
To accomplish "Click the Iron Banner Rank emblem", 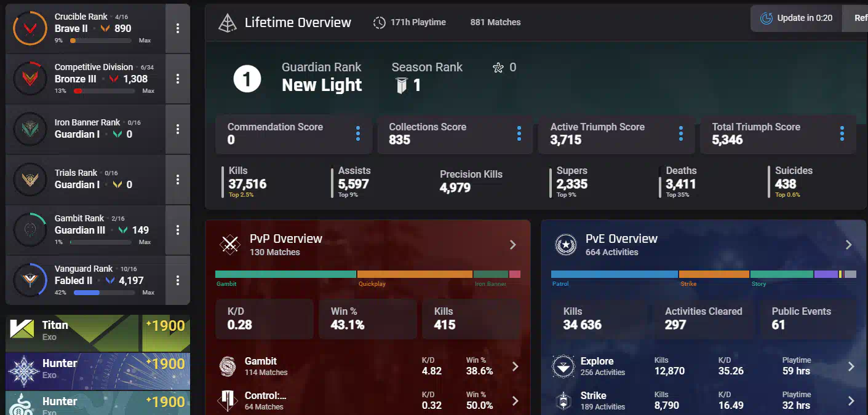I will [30, 129].
